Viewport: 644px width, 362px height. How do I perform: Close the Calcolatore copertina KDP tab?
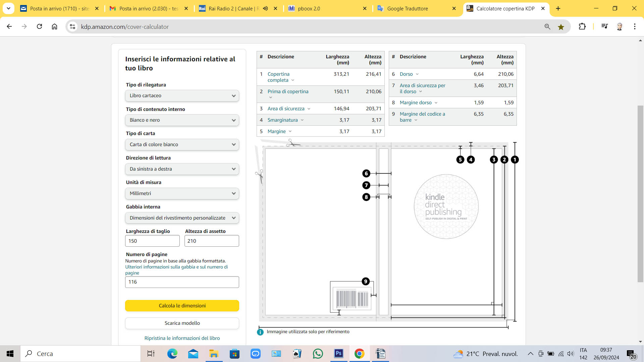[x=543, y=8]
